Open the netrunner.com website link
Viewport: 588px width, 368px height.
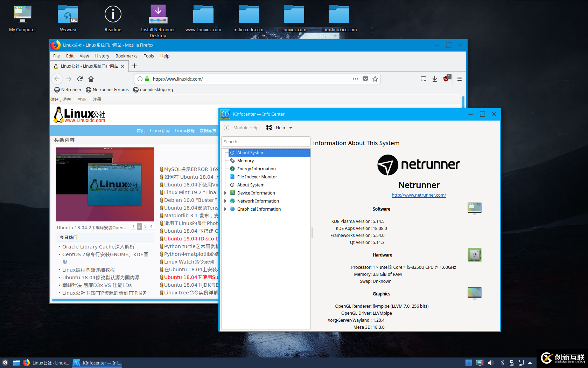pyautogui.click(x=419, y=195)
